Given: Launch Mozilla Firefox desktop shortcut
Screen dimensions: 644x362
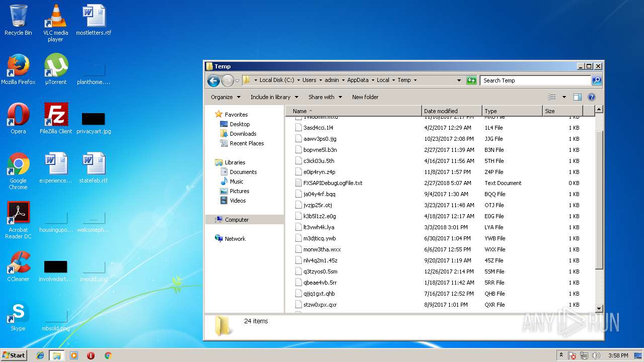Looking at the screenshot, I should pos(18,69).
